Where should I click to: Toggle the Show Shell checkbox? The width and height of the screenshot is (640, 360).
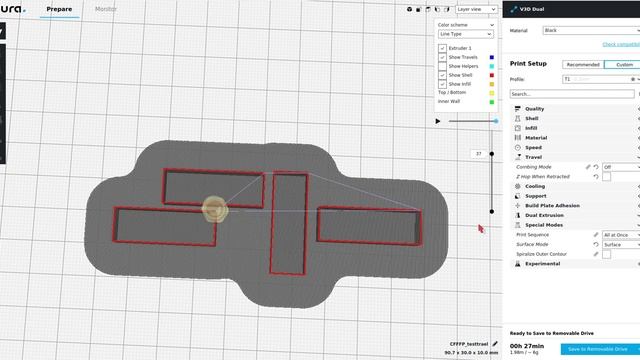(442, 75)
